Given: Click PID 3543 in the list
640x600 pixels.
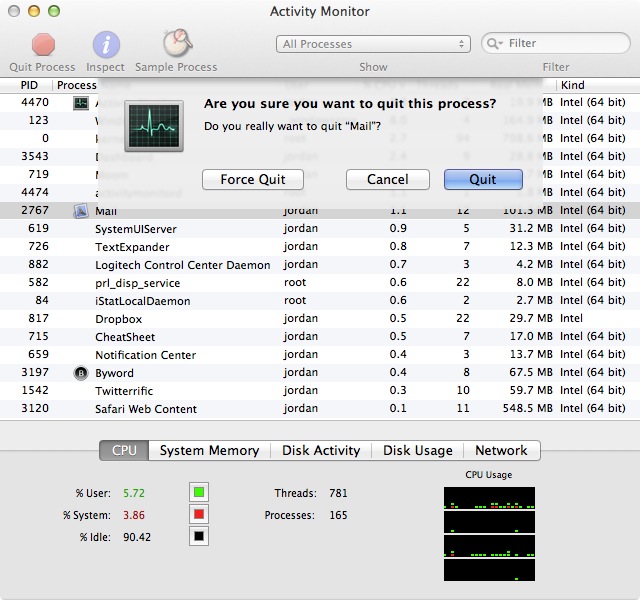Looking at the screenshot, I should (35, 156).
